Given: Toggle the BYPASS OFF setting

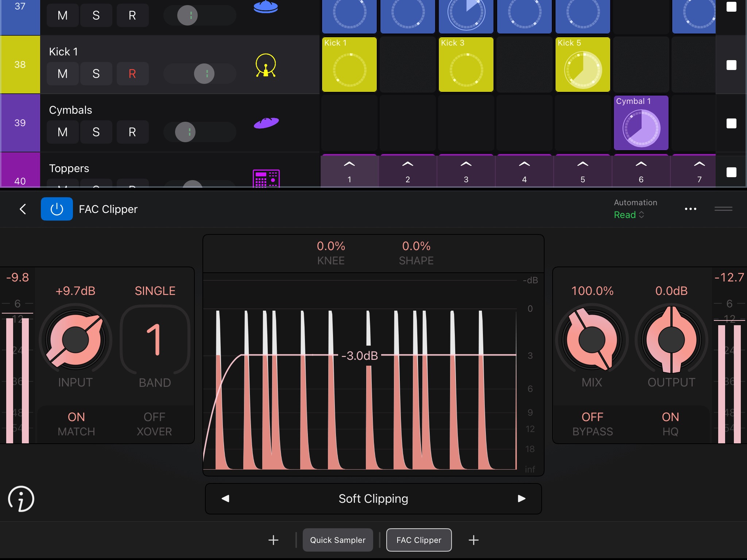Looking at the screenshot, I should click(x=592, y=424).
